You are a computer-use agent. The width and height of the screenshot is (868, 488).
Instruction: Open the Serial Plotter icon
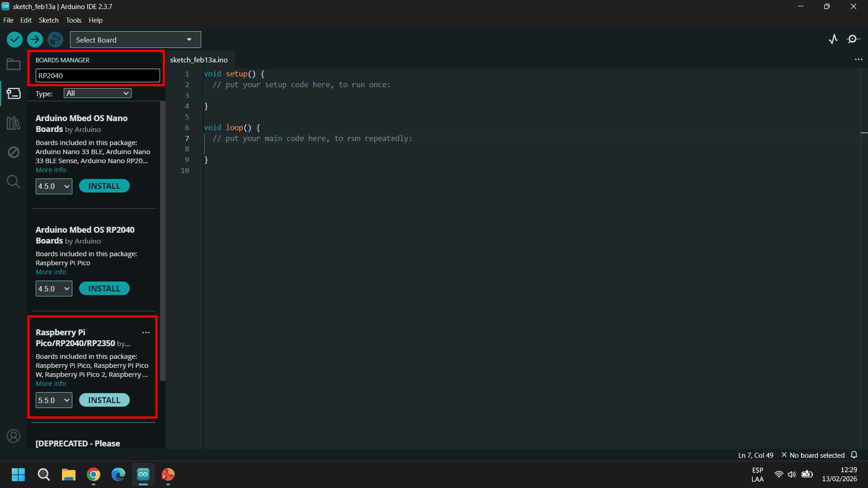[x=833, y=39]
